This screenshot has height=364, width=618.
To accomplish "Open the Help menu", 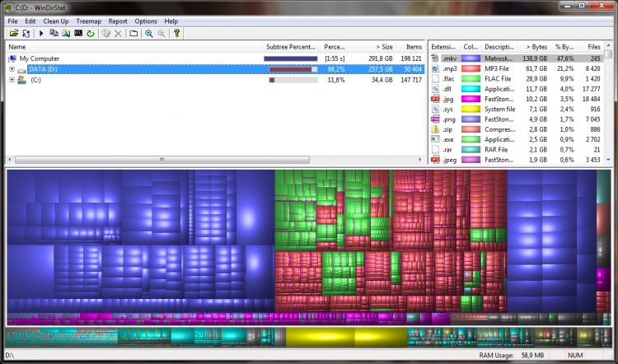I will (x=171, y=21).
